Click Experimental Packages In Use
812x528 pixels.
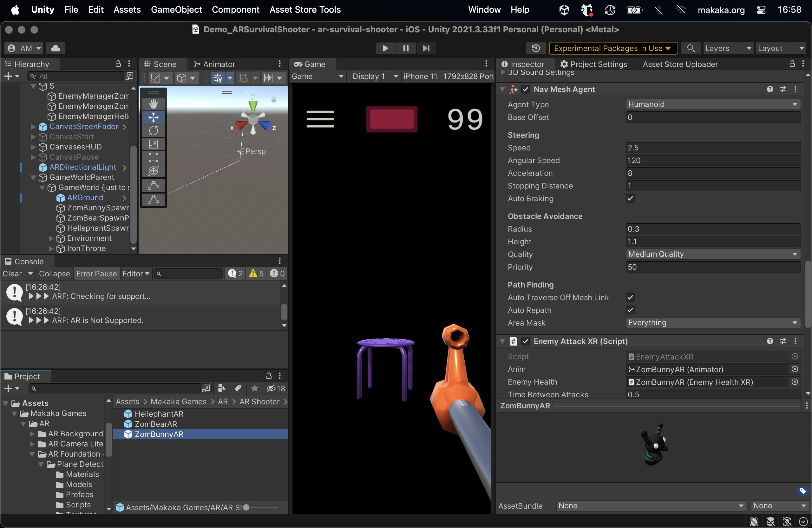pyautogui.click(x=612, y=48)
